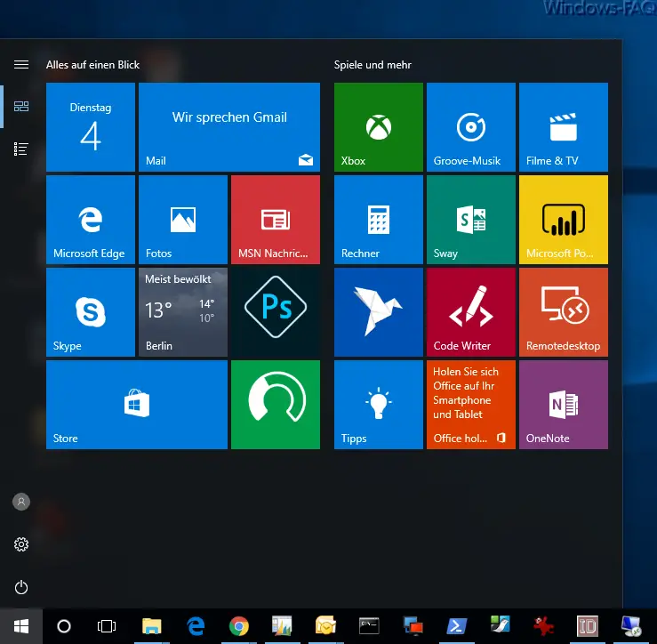Switch to pinned tiles view

point(21,107)
